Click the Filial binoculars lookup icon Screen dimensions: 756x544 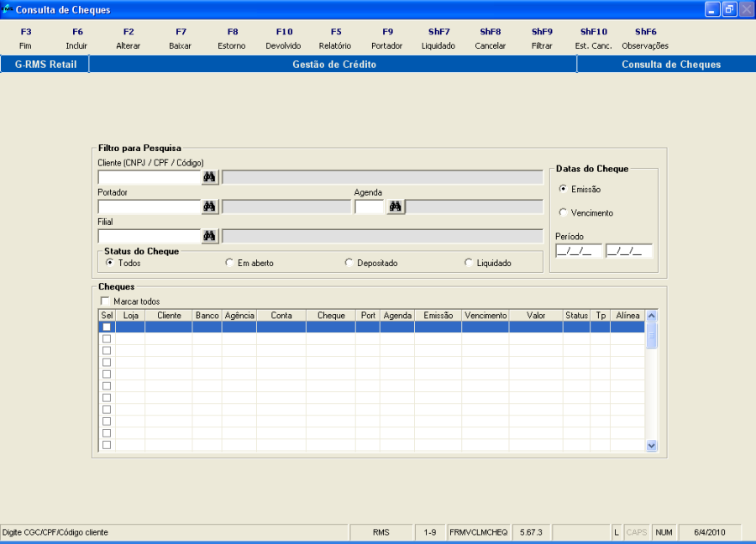209,236
